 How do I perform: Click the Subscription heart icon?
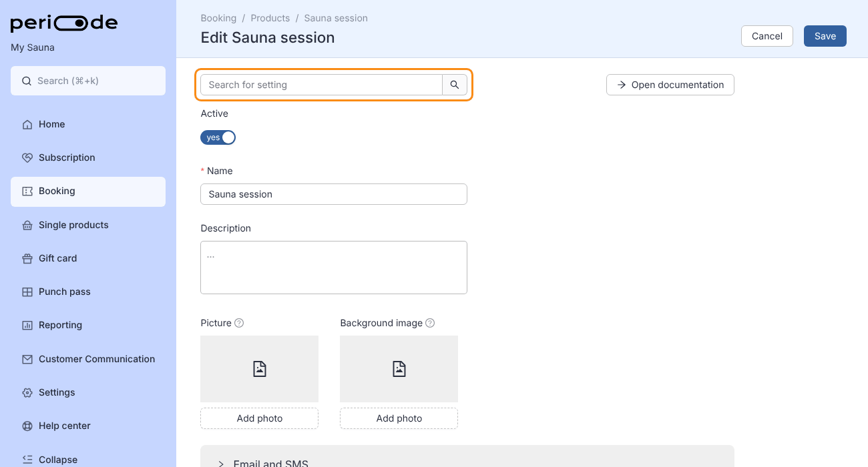point(27,157)
